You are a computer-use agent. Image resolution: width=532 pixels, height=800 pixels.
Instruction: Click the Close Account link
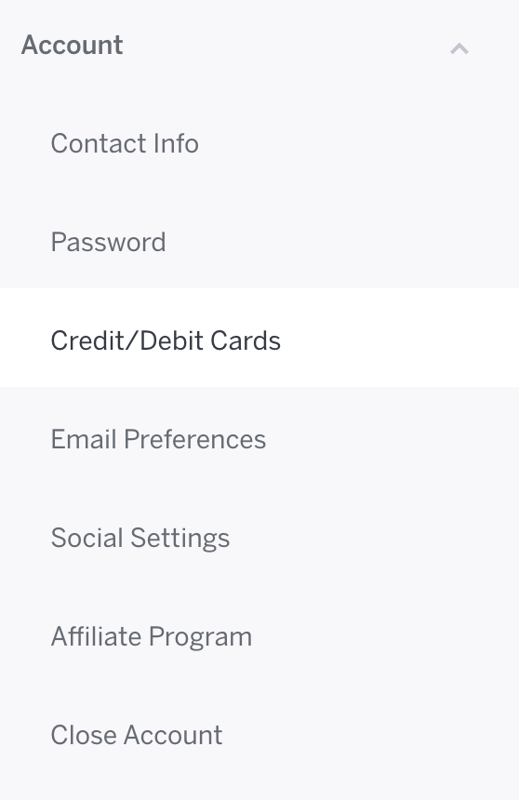tap(137, 735)
